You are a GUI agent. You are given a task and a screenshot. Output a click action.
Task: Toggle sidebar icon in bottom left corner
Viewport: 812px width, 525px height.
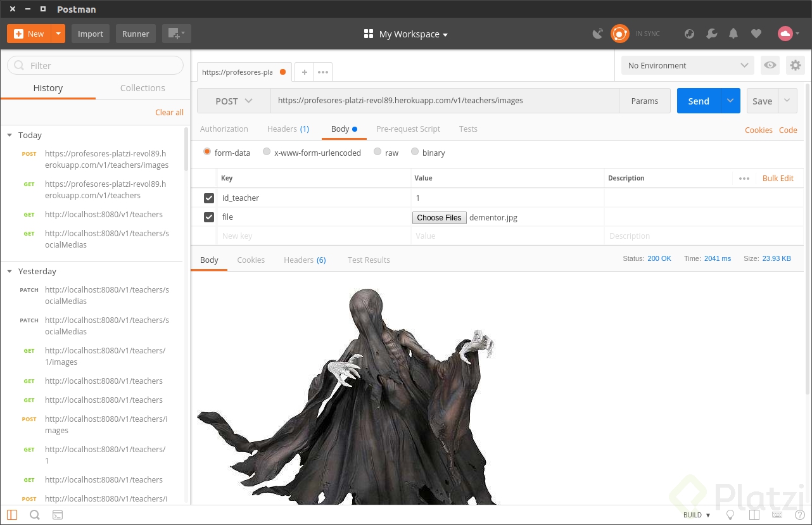[x=13, y=515]
